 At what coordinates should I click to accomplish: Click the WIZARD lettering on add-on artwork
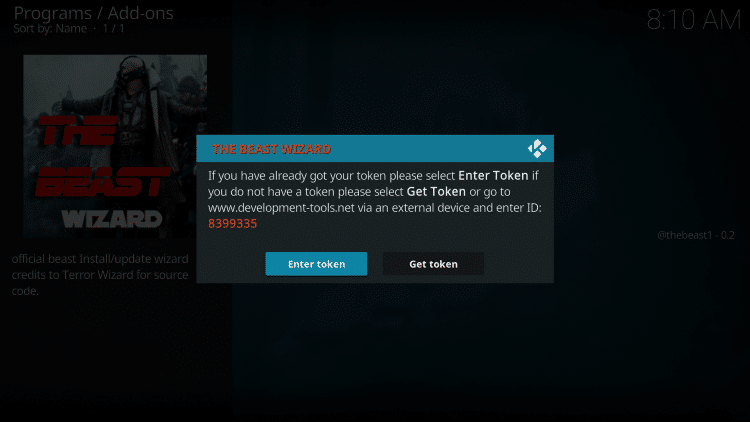click(112, 220)
